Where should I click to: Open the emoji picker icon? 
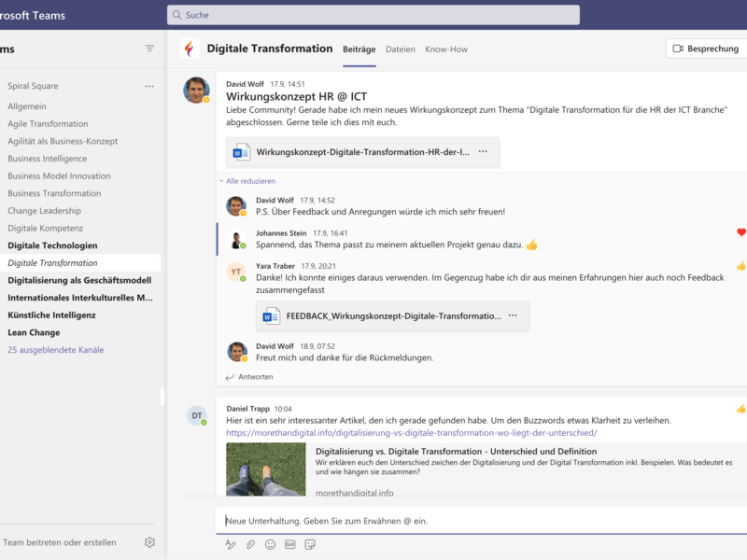(271, 543)
